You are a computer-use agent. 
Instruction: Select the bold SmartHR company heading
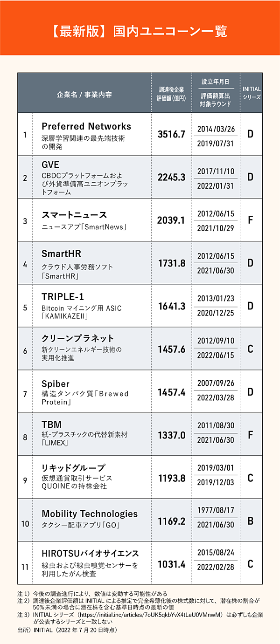tap(62, 253)
